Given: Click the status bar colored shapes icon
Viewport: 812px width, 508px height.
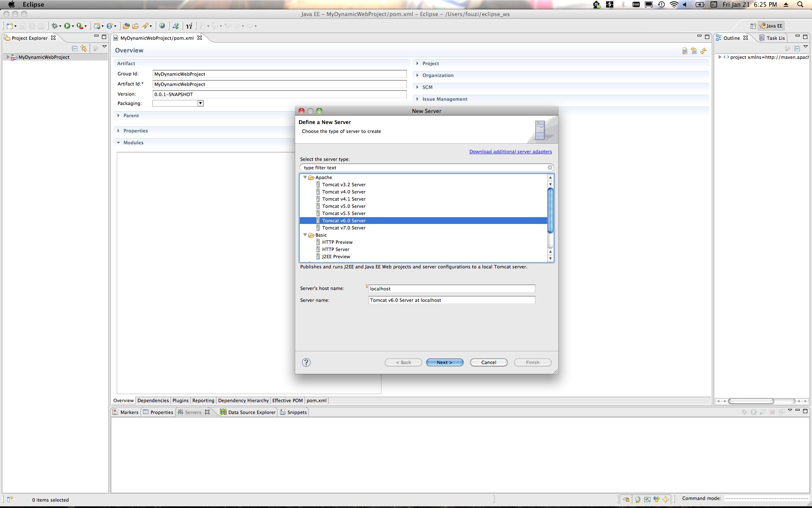Looking at the screenshot, I should point(656,500).
